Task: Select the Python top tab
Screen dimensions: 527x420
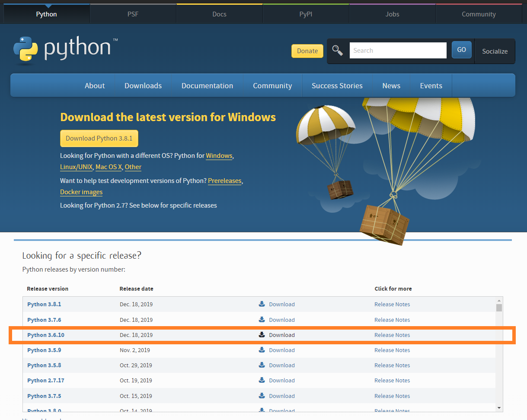Action: click(47, 14)
